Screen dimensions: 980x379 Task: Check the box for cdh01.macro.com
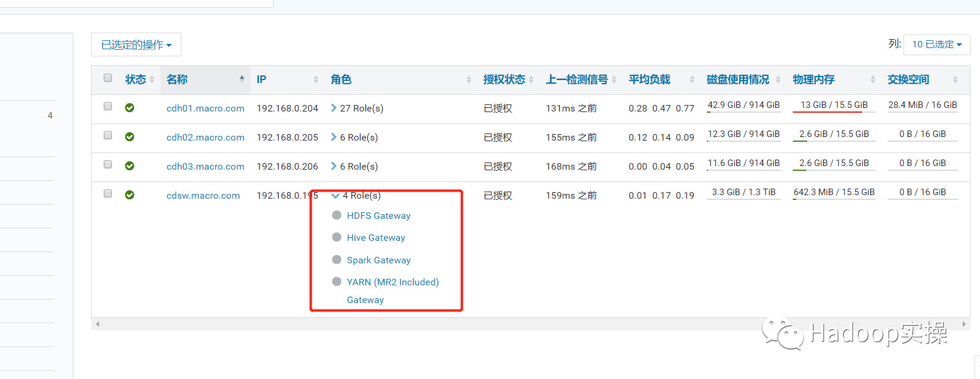point(108,106)
